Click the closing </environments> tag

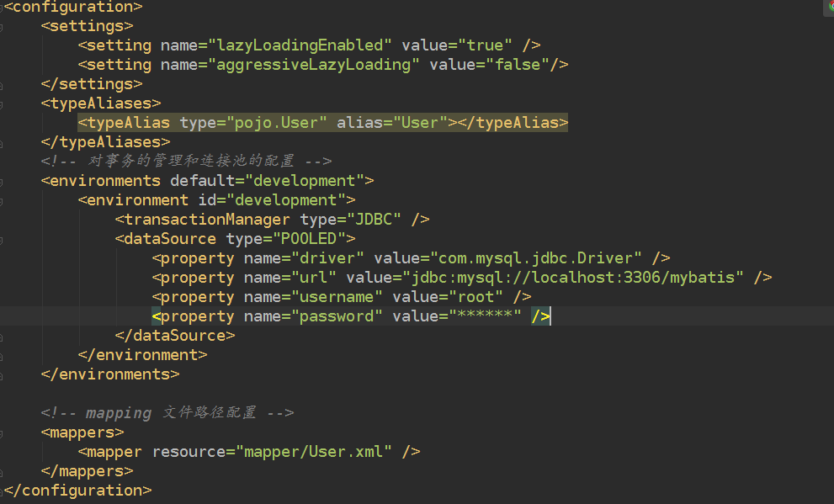pyautogui.click(x=110, y=374)
